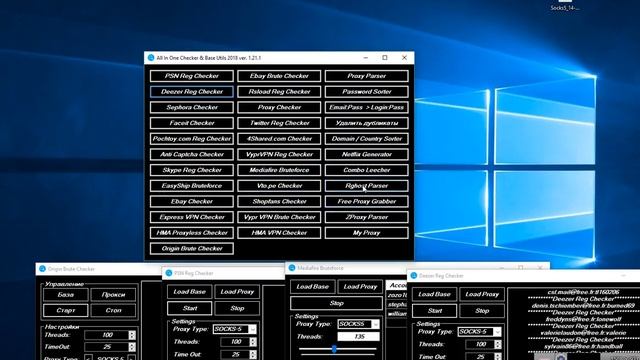Image resolution: width=640 pixels, height=360 pixels.
Task: Open Mediafire Bruteforce from main menu
Action: [x=279, y=170]
